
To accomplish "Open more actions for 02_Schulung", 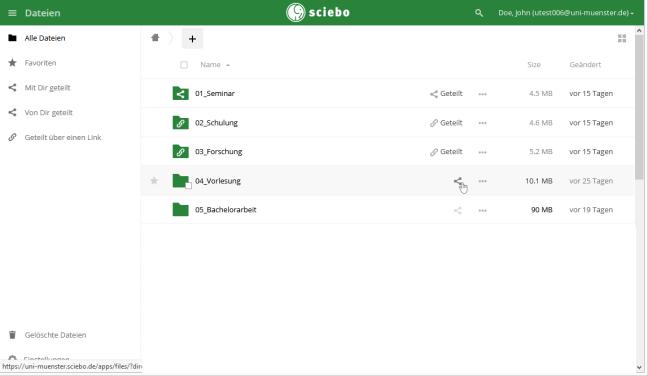I will (482, 123).
